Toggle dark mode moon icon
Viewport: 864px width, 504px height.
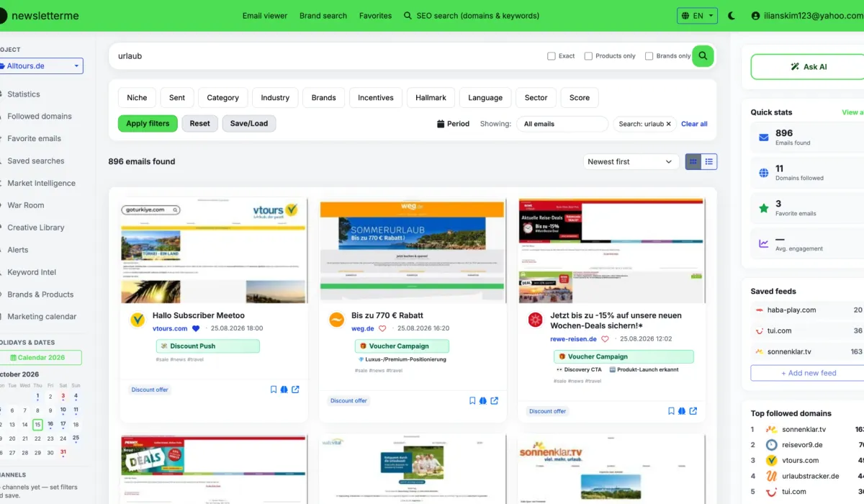coord(732,16)
